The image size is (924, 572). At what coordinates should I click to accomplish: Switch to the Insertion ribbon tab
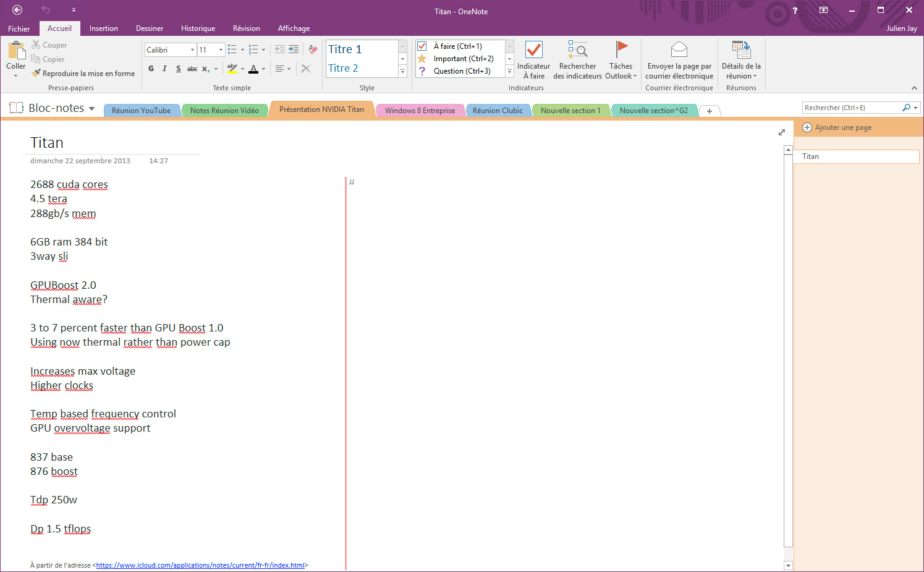click(103, 28)
